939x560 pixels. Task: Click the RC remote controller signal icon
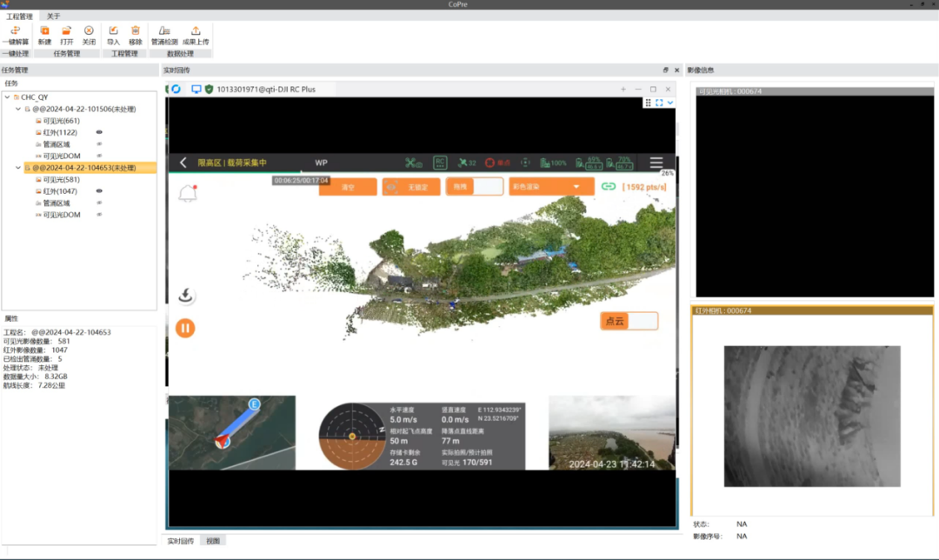tap(440, 163)
